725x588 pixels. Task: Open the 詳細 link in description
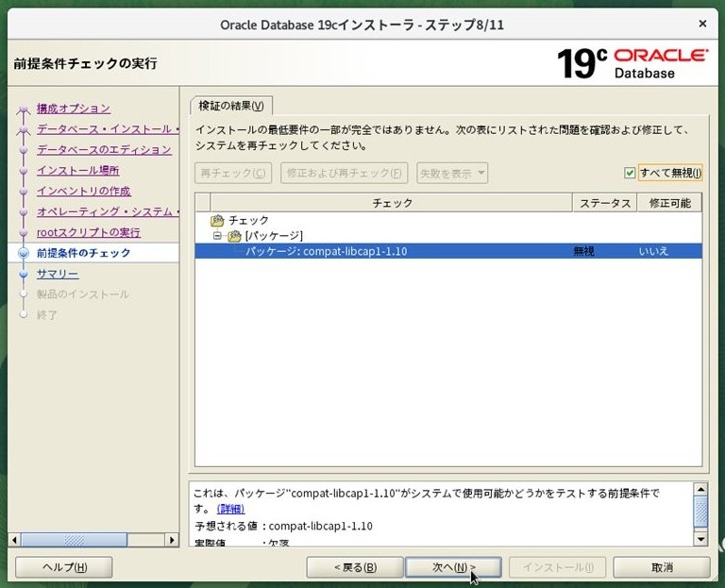[230, 509]
